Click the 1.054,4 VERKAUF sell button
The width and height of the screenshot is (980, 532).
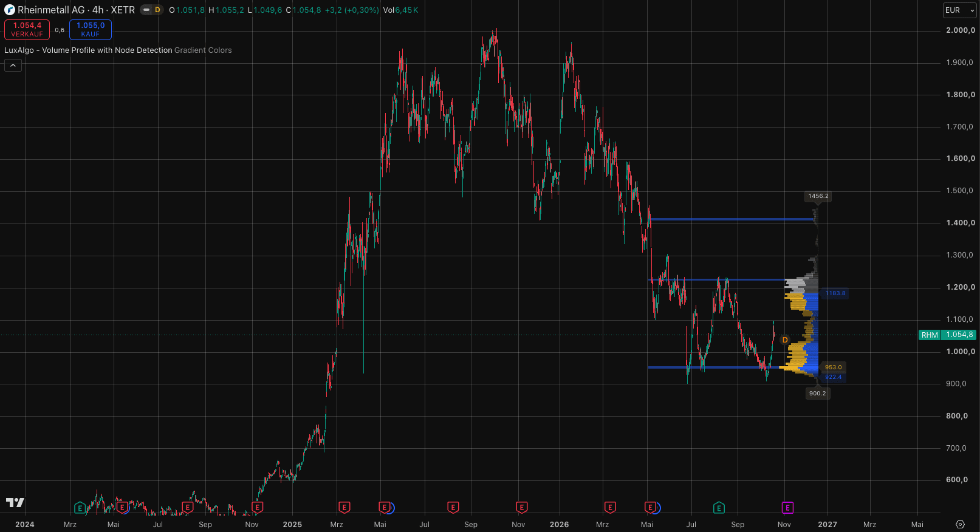27,30
